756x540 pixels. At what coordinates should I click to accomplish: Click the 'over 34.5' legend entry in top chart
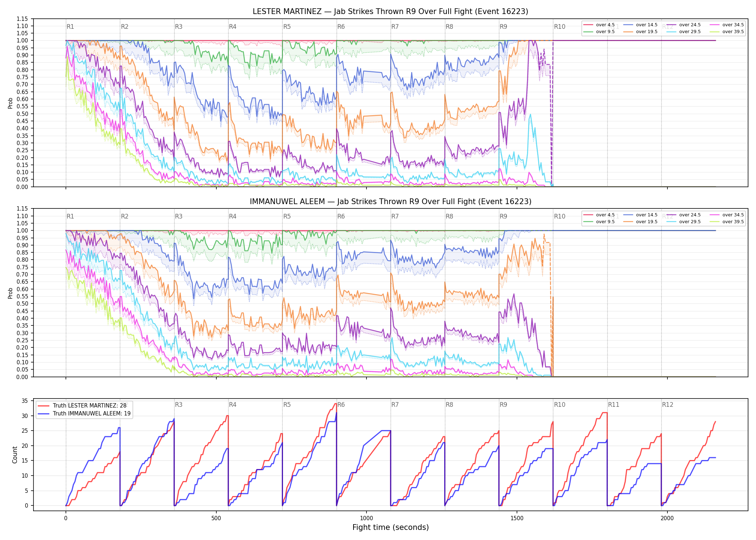pyautogui.click(x=726, y=25)
